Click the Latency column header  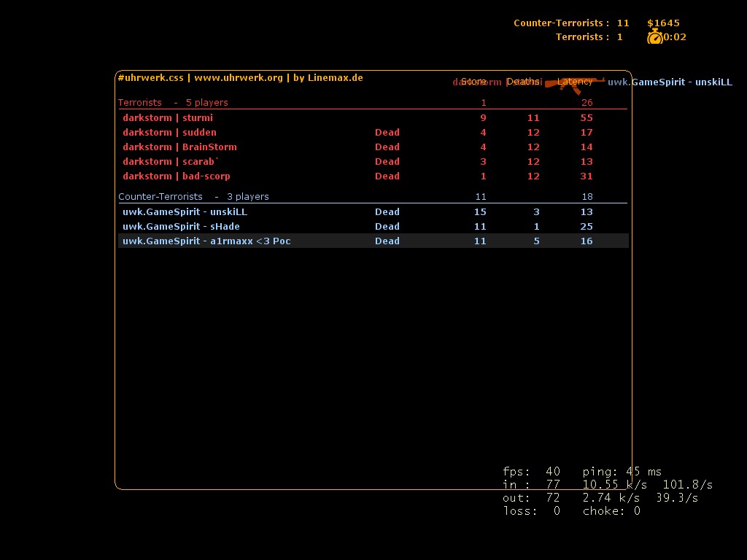[575, 82]
